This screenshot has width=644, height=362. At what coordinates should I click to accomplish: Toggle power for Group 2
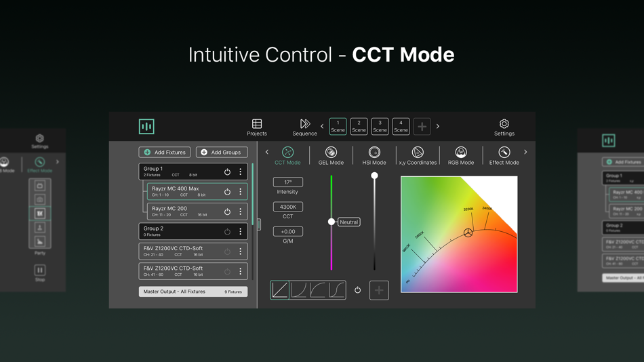227,231
